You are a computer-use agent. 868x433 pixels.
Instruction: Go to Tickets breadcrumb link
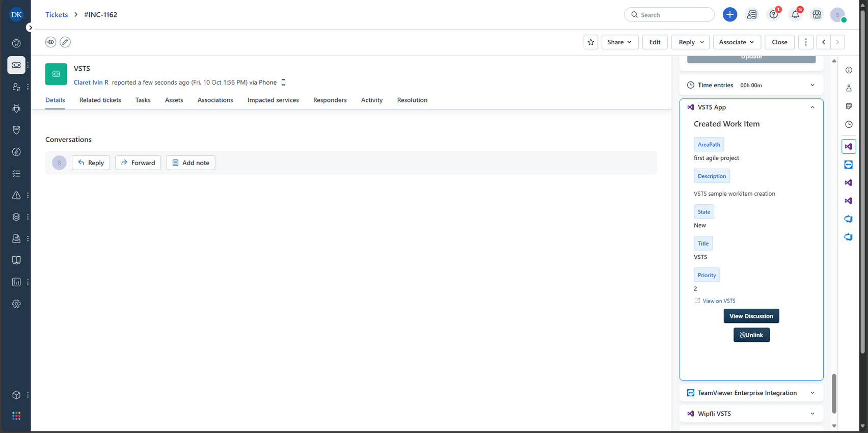tap(57, 15)
